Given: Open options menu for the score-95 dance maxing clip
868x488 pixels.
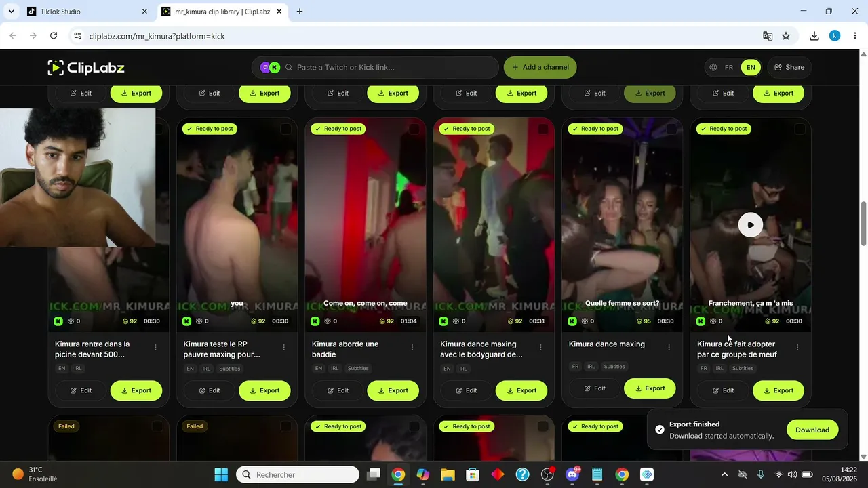Looking at the screenshot, I should 669,347.
